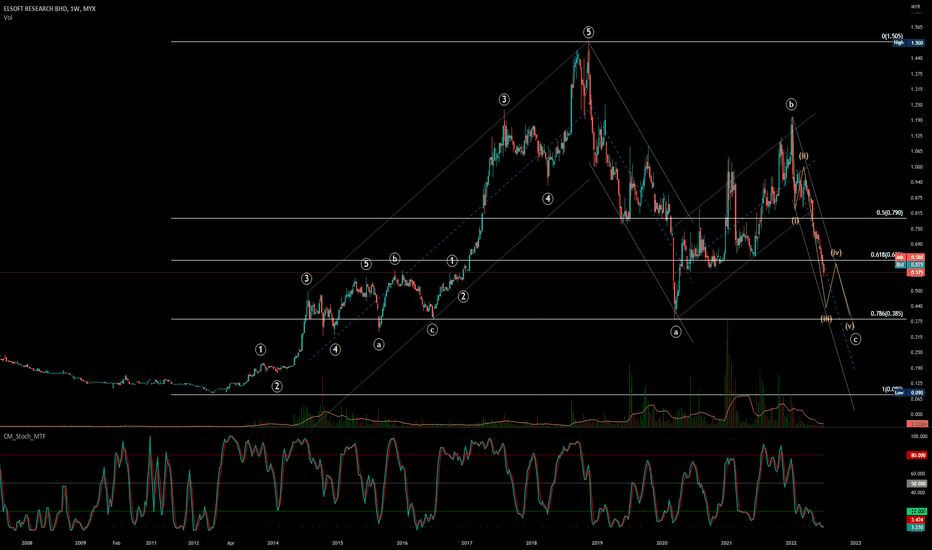The height and width of the screenshot is (550, 932).
Task: Select the 0(1.505) Fibonacci level label
Action: tap(892, 36)
